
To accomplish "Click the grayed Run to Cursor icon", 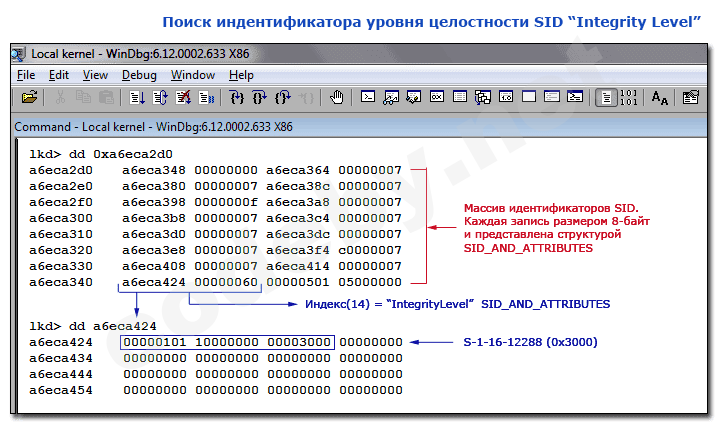I will click(x=306, y=98).
